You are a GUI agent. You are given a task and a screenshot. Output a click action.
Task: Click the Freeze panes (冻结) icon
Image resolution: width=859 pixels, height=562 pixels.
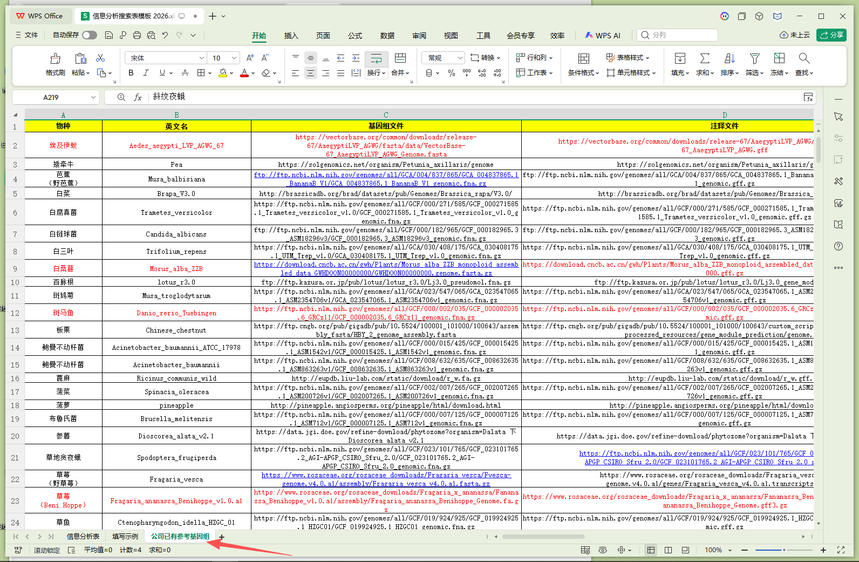tap(778, 59)
